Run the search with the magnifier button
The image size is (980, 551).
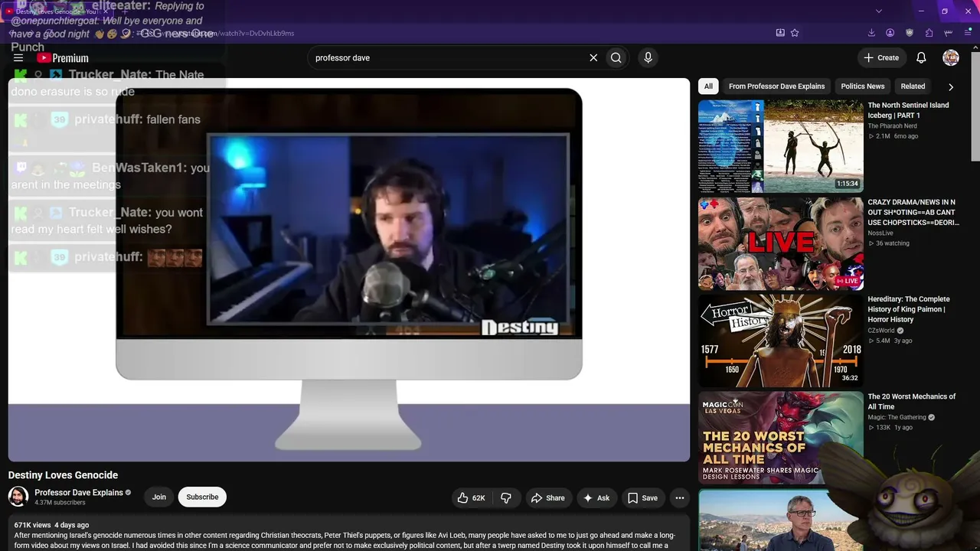616,57
